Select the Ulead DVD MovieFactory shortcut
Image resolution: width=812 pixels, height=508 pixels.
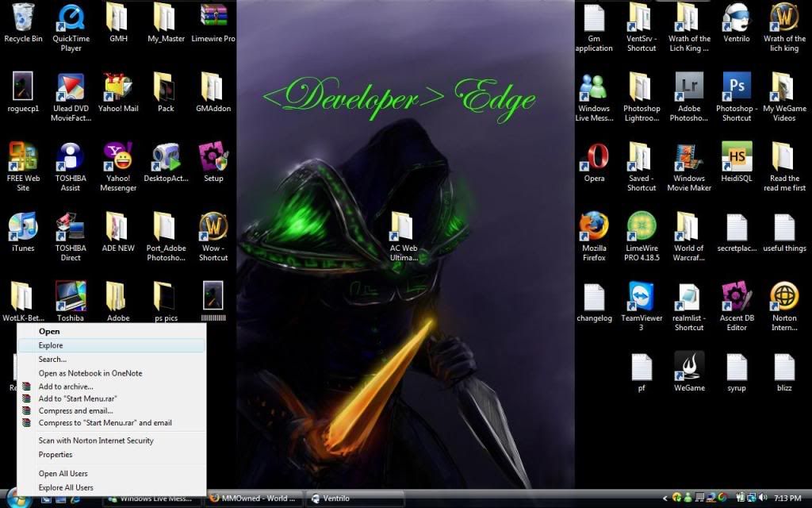(x=71, y=87)
